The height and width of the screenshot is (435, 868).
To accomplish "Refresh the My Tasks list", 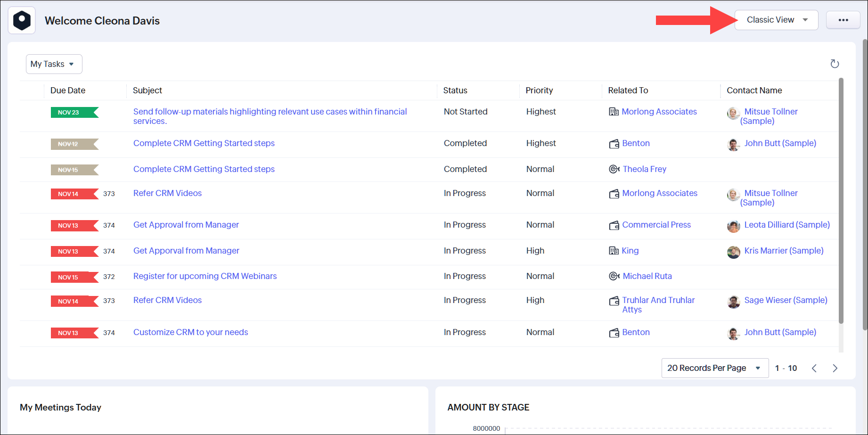I will pyautogui.click(x=835, y=64).
